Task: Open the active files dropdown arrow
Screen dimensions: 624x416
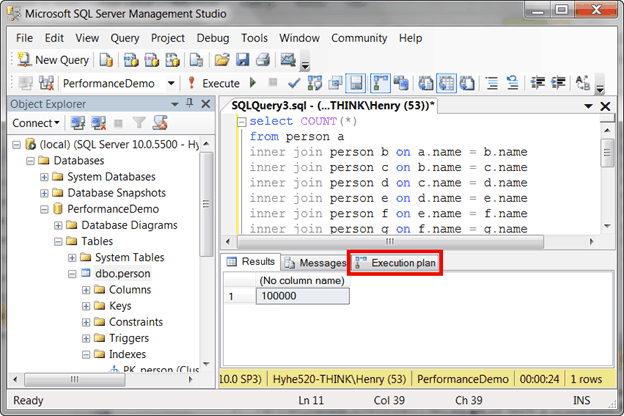Action: coord(588,106)
